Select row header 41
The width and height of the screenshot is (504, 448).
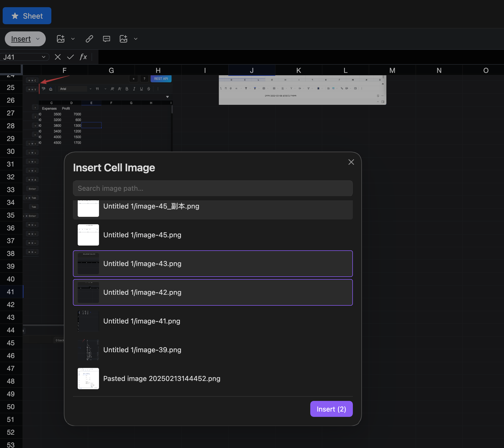pyautogui.click(x=11, y=292)
